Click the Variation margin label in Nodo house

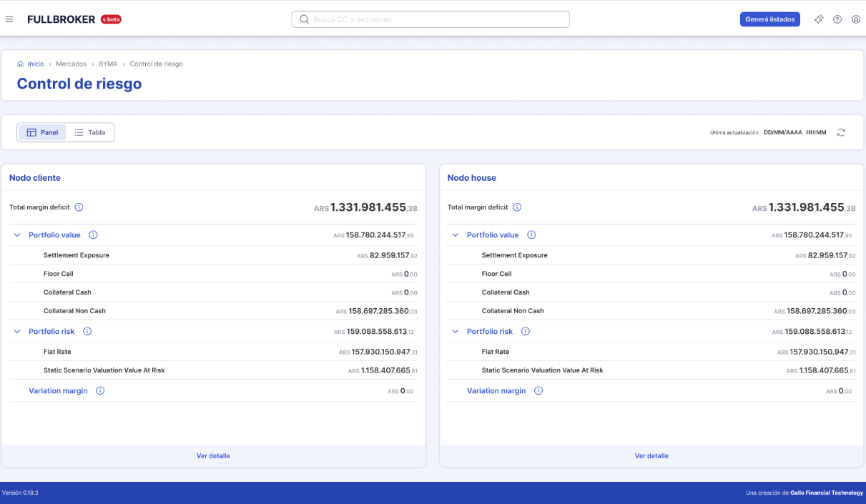click(x=496, y=391)
